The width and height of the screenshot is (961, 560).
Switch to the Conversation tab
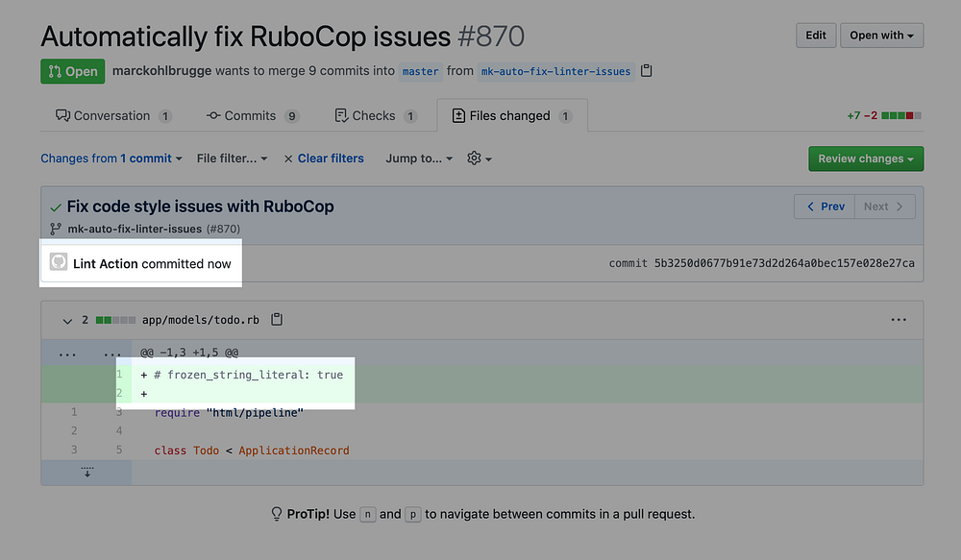click(113, 116)
